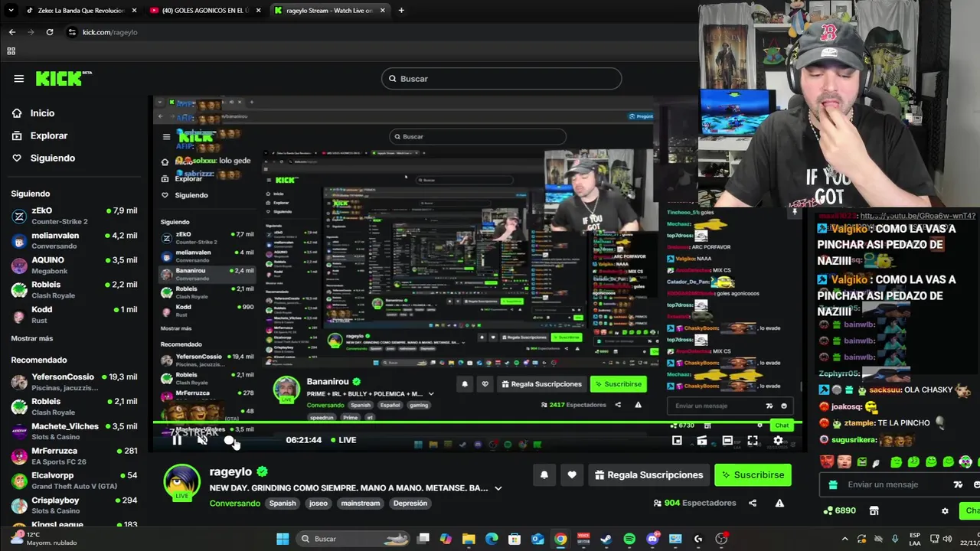Open a new browser tab
Viewport: 980px width, 551px height.
coord(401,11)
